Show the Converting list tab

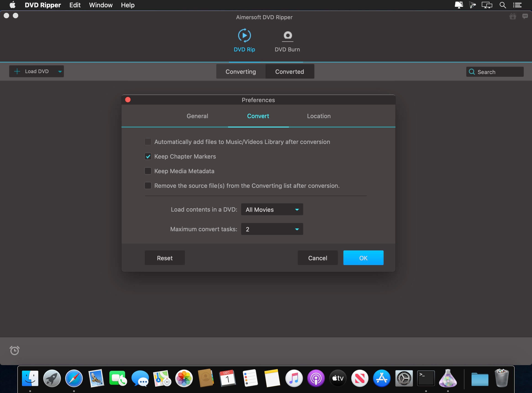tap(241, 72)
